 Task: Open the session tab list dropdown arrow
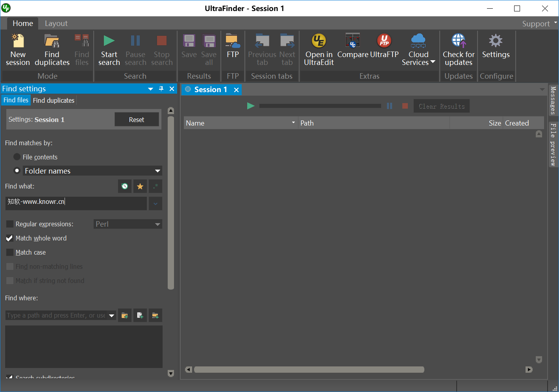tap(542, 90)
